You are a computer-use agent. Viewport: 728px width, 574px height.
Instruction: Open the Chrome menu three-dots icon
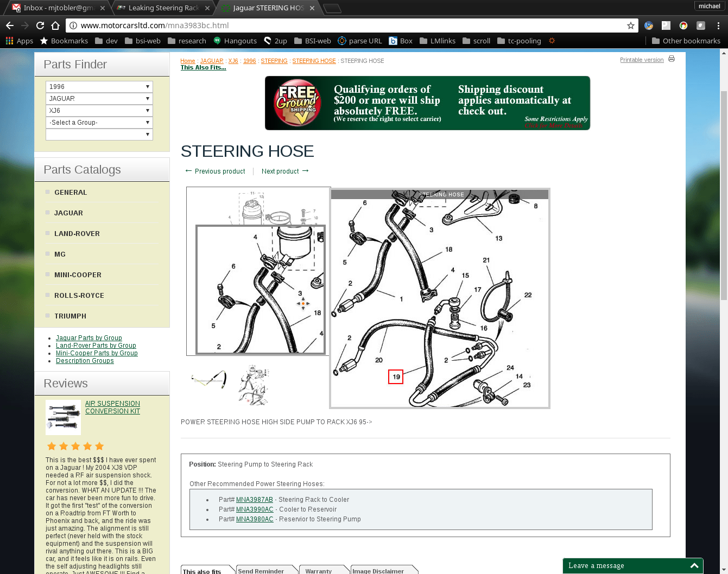(718, 25)
